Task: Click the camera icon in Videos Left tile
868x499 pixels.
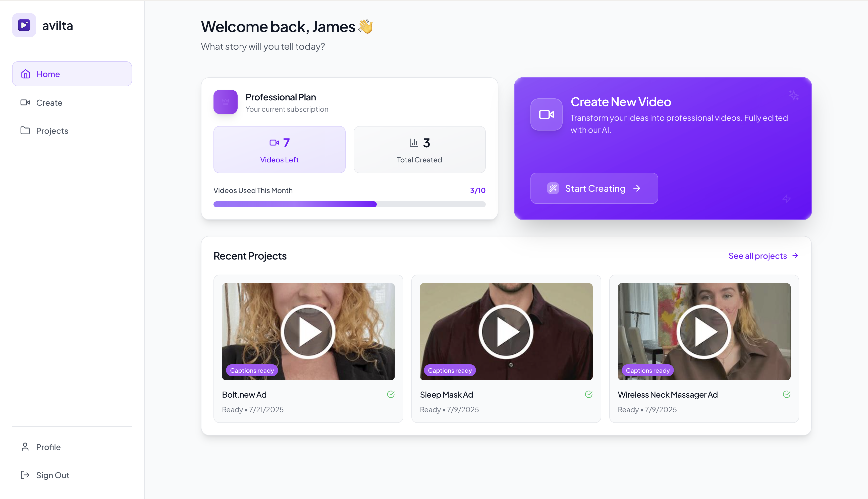Action: 274,143
